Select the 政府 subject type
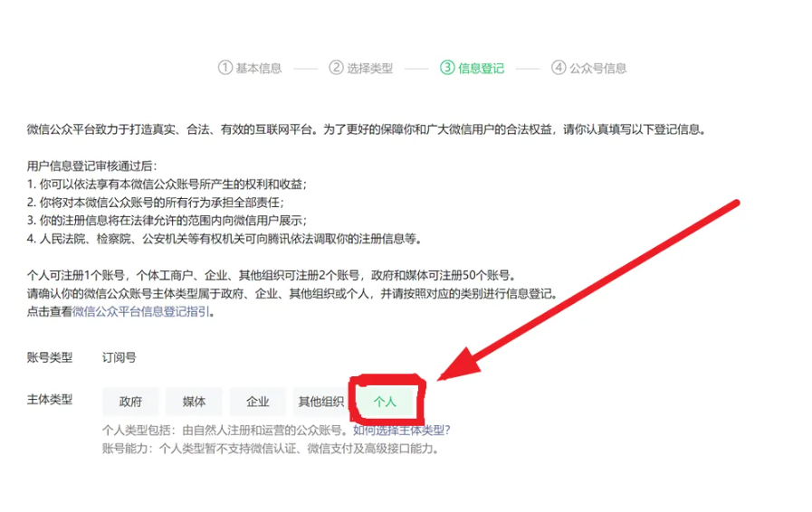 click(x=130, y=402)
